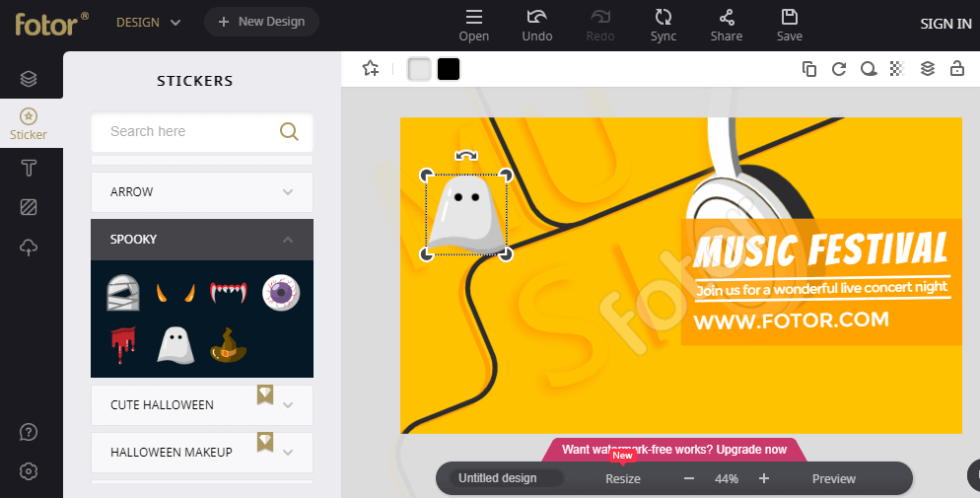Click the Resize button

(623, 478)
